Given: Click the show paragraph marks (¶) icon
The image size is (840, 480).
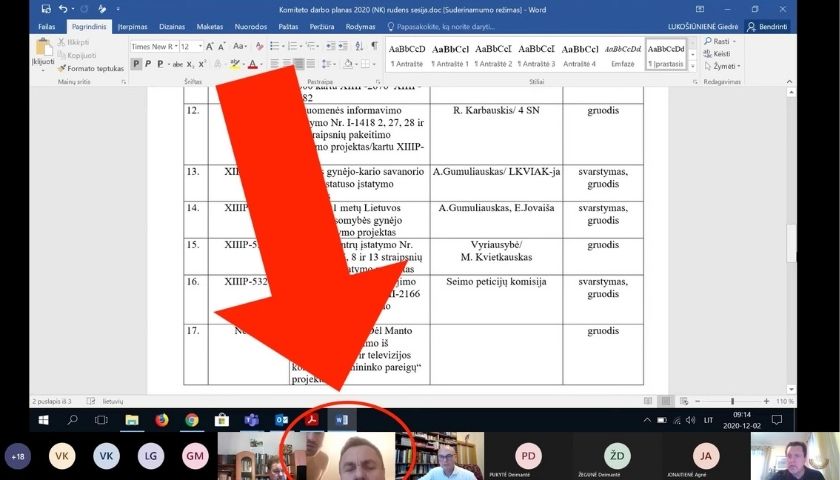Looking at the screenshot, I should 374,46.
